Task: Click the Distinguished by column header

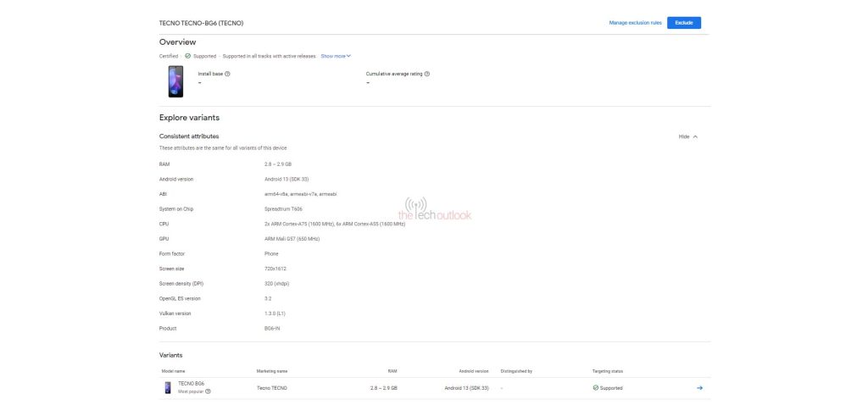Action: (516, 371)
